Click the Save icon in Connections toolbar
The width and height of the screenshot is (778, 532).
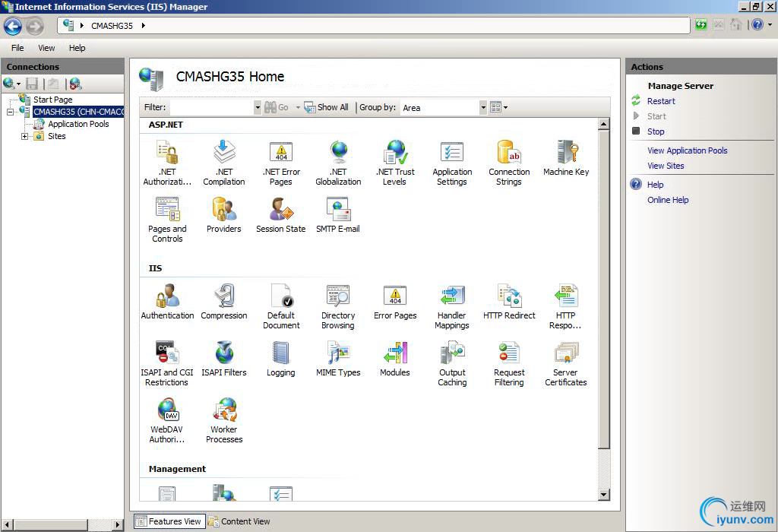(32, 84)
